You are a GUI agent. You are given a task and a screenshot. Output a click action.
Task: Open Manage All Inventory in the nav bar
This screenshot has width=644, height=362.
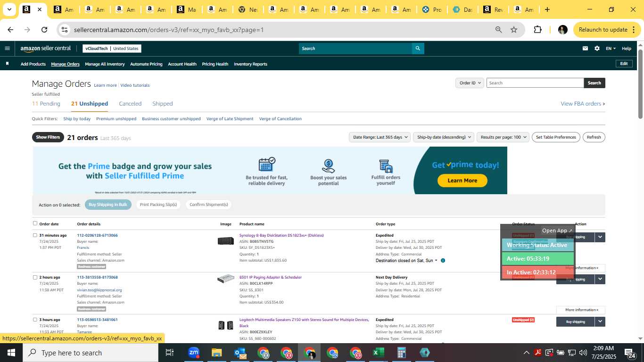point(105,64)
